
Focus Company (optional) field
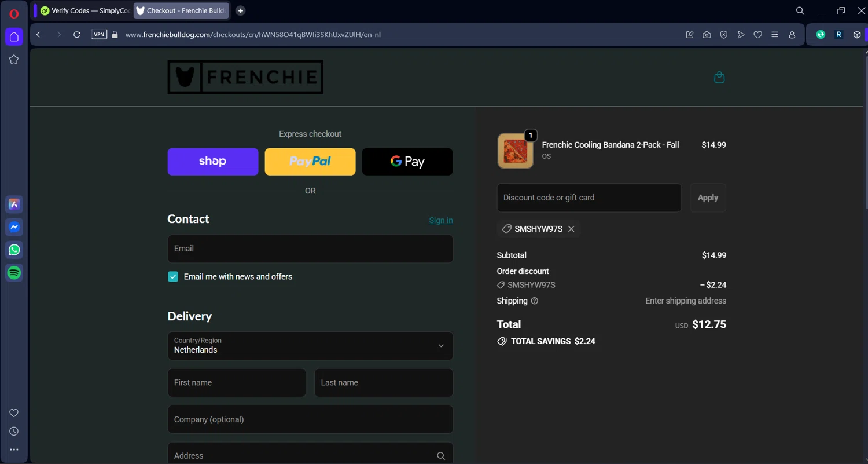tap(310, 419)
